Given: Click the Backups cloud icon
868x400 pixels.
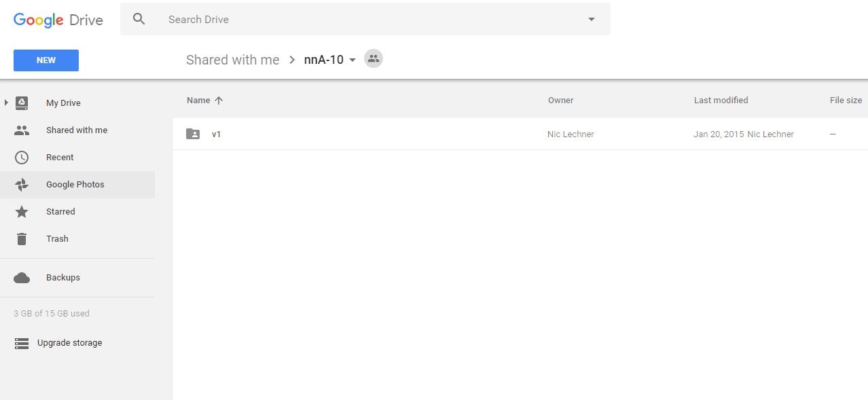Looking at the screenshot, I should point(22,278).
